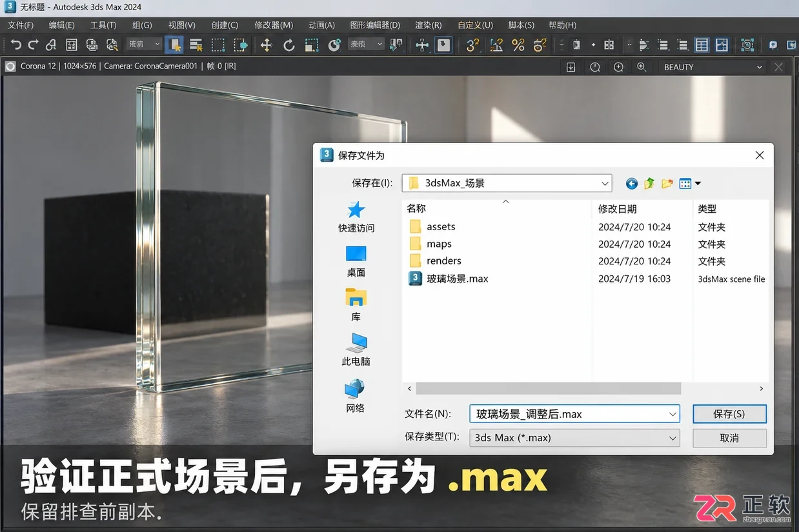Image resolution: width=799 pixels, height=532 pixels.
Task: Click the Select Object tool (highlighted)
Action: pyautogui.click(x=174, y=44)
